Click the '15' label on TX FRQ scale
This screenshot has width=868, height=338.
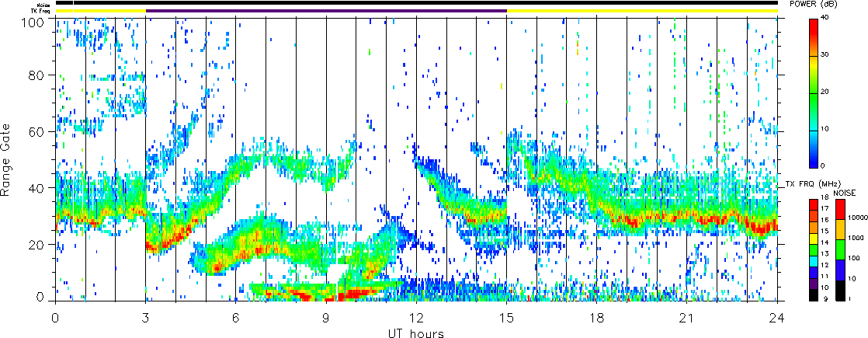coord(825,231)
